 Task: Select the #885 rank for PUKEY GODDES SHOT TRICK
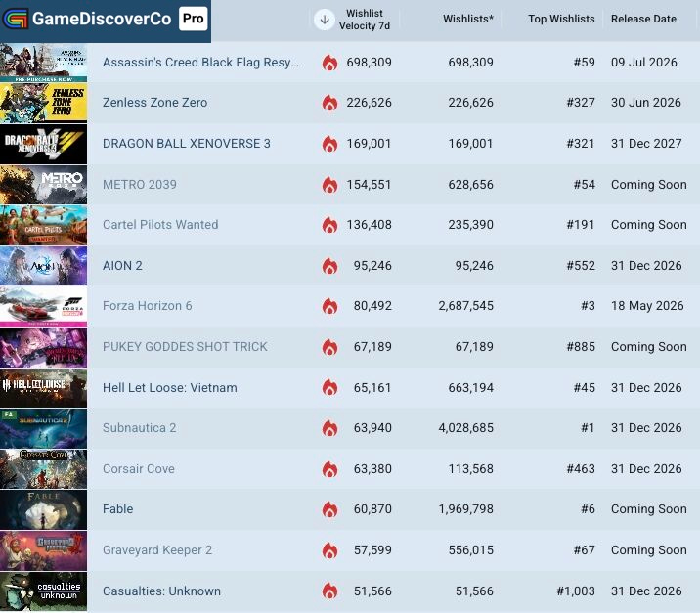tap(581, 347)
